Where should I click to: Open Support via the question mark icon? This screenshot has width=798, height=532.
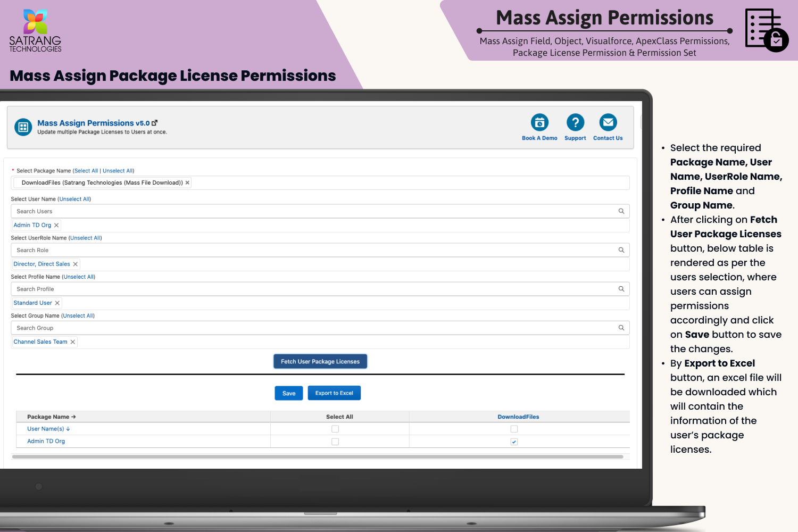click(x=575, y=122)
